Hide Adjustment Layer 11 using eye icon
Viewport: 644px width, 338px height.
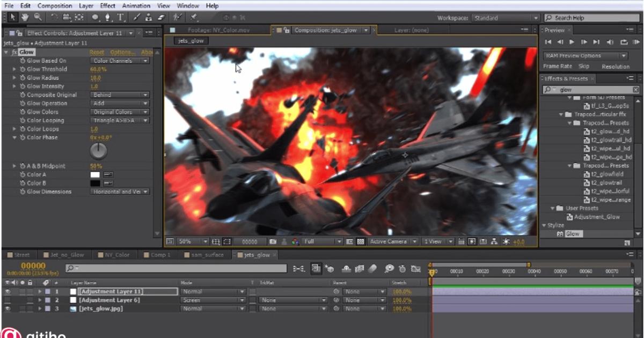click(x=8, y=292)
